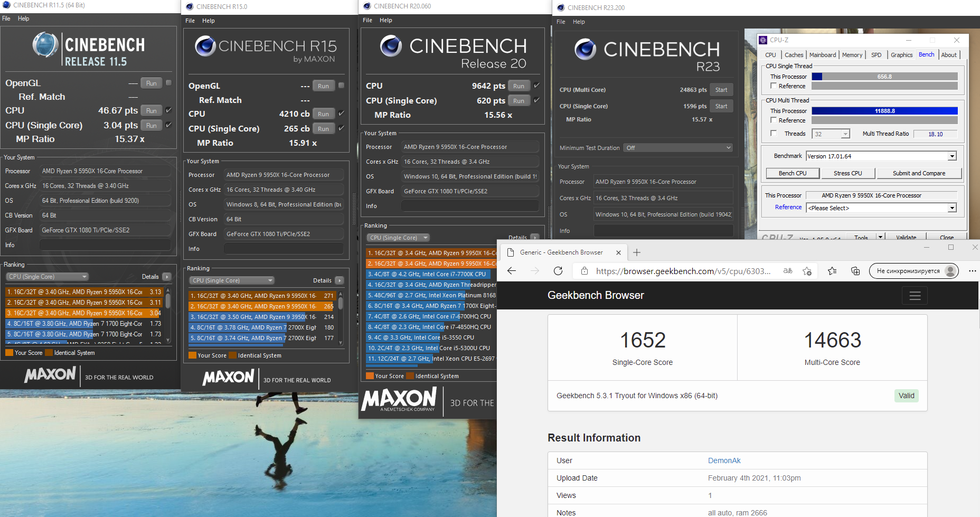
Task: Uncheck CPU (Single Core) checkbox in Cinebench R15
Action: pyautogui.click(x=341, y=128)
